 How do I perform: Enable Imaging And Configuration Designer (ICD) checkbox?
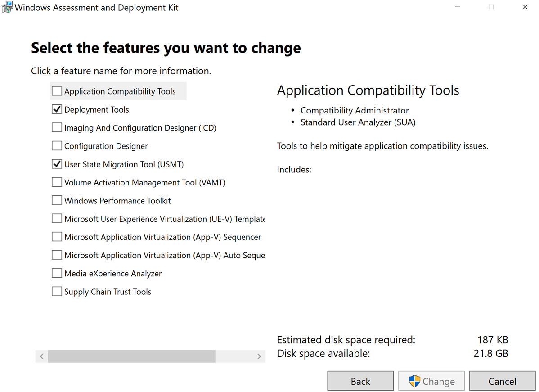(x=57, y=128)
